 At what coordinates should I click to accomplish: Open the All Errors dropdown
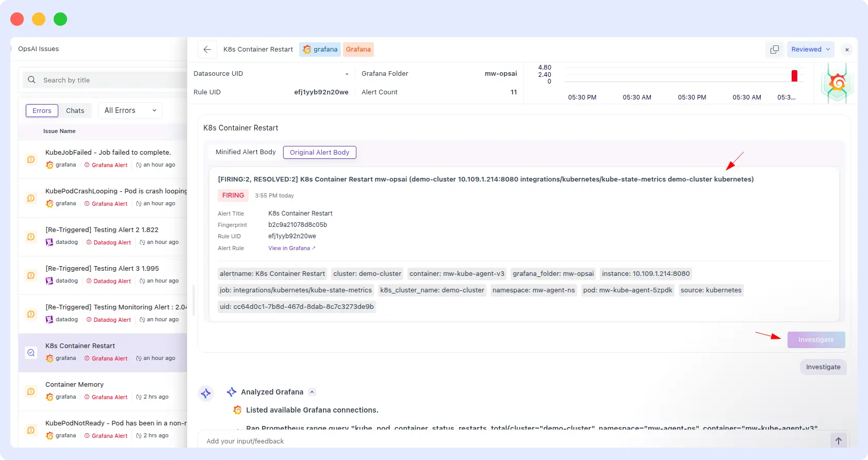tap(130, 110)
